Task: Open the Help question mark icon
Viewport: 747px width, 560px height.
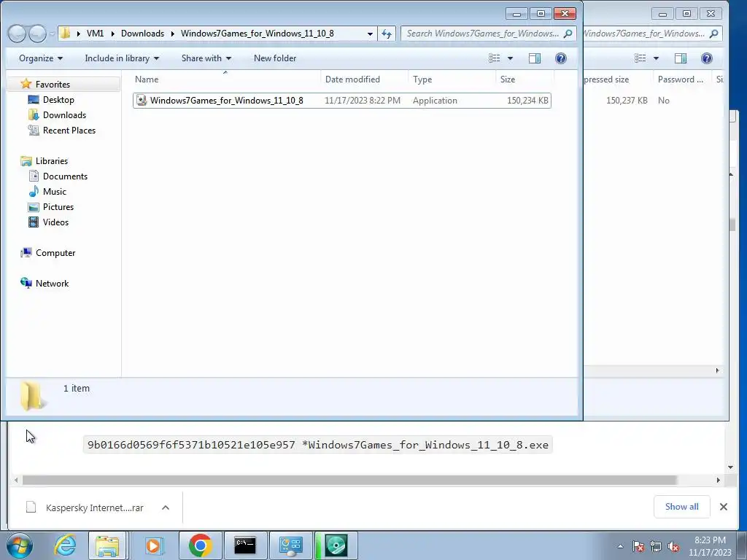Action: [561, 58]
